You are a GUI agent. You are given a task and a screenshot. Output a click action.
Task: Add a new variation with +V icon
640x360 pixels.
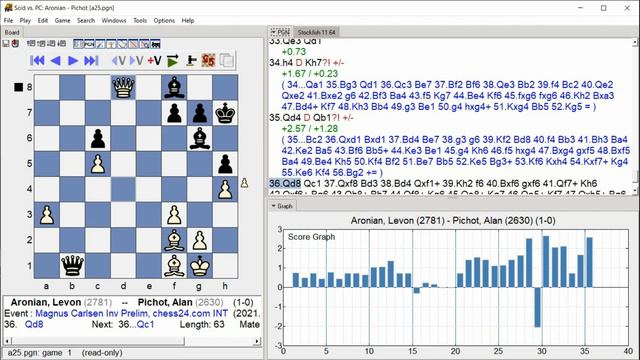coord(154,61)
